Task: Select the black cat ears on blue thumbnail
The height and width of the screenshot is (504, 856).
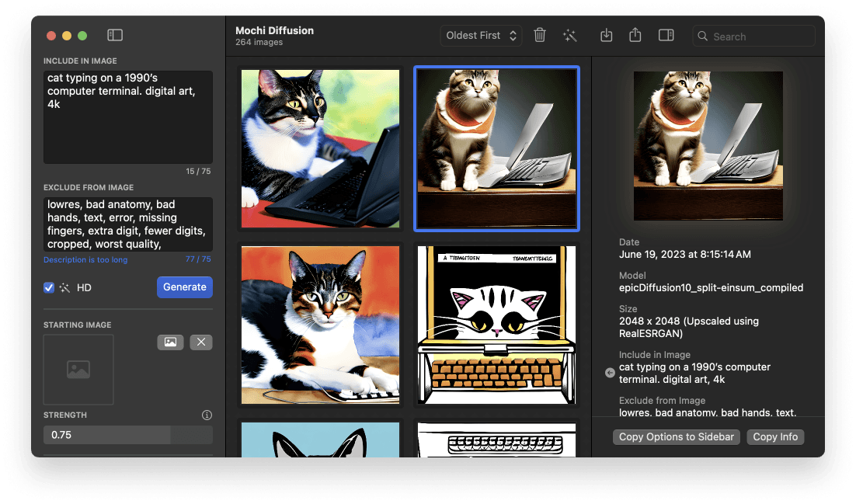Action: click(x=321, y=440)
